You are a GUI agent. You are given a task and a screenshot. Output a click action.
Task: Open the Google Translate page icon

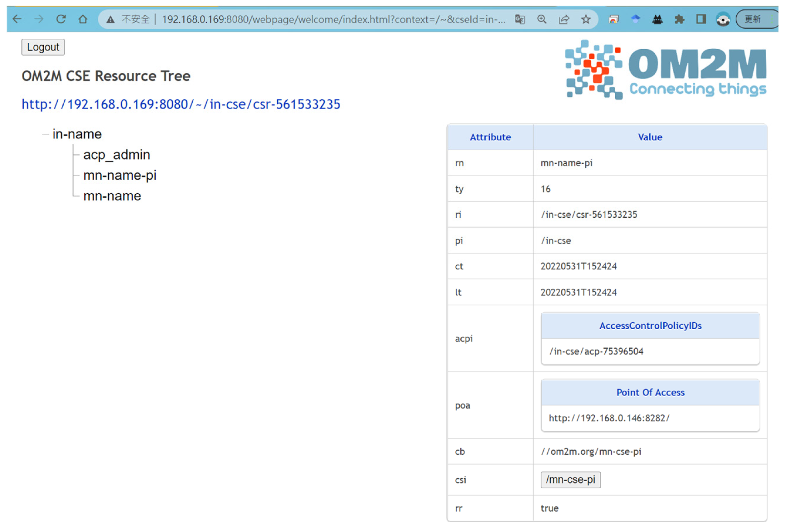(520, 19)
